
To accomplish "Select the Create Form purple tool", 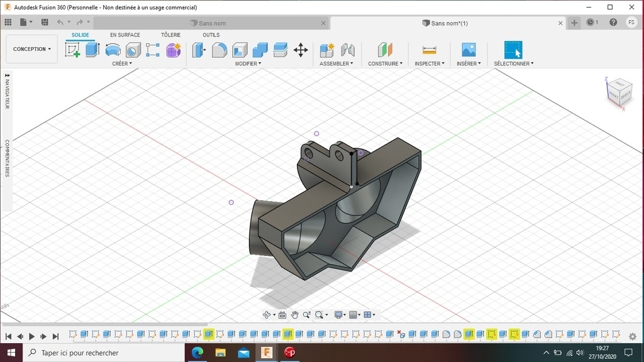I will (174, 50).
